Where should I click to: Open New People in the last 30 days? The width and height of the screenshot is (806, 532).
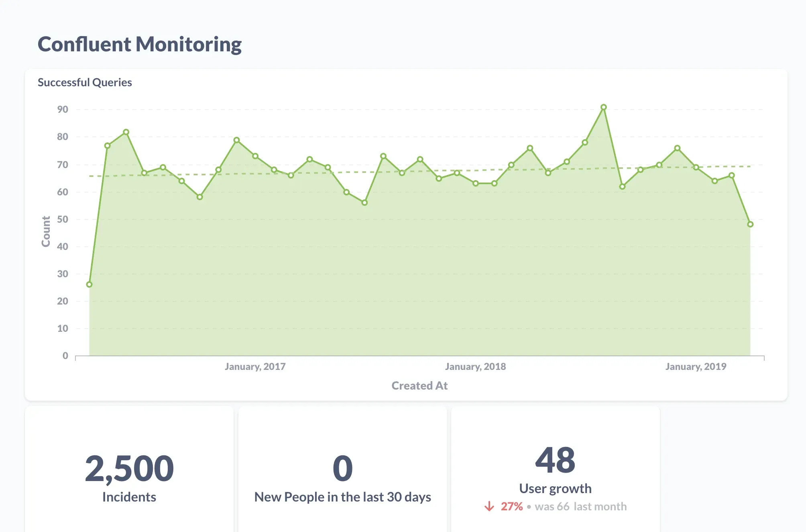343,497
